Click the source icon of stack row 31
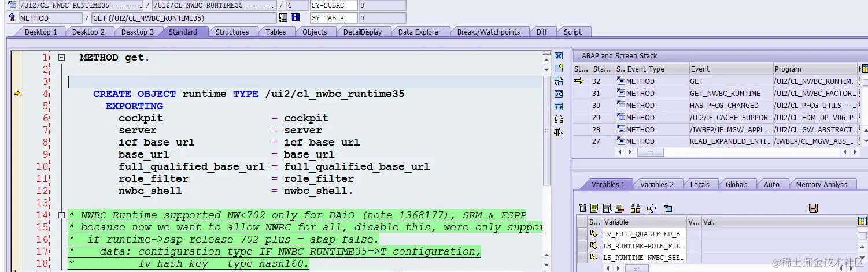Screen dimensions: 868x272 pyautogui.click(x=621, y=93)
